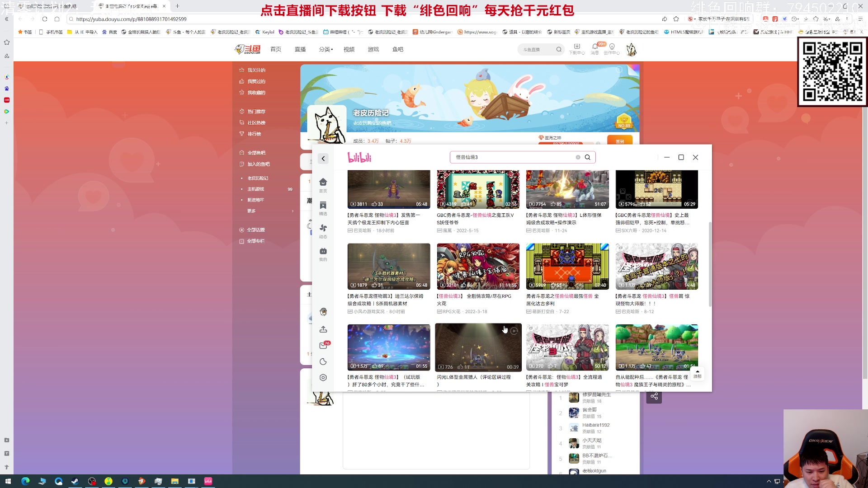Click the orange 签到 sign-in button
868x488 pixels.
coord(620,141)
